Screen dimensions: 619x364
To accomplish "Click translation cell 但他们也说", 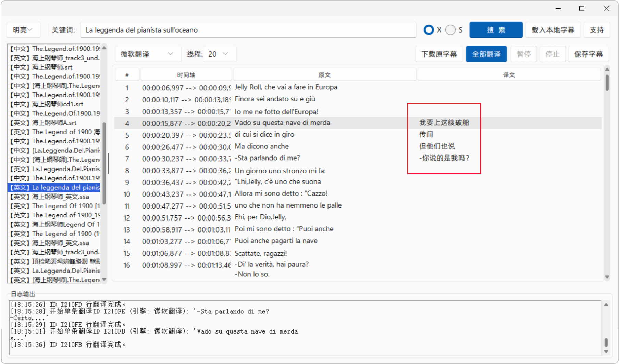I will point(437,146).
